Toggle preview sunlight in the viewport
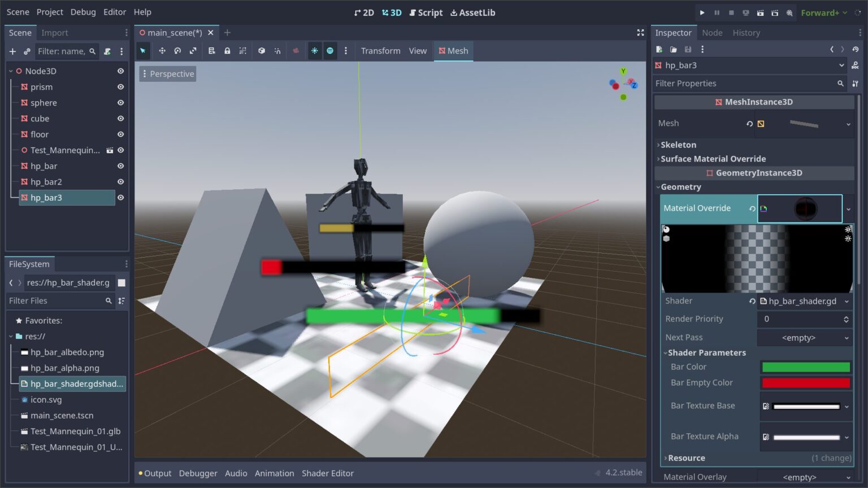 [x=315, y=51]
